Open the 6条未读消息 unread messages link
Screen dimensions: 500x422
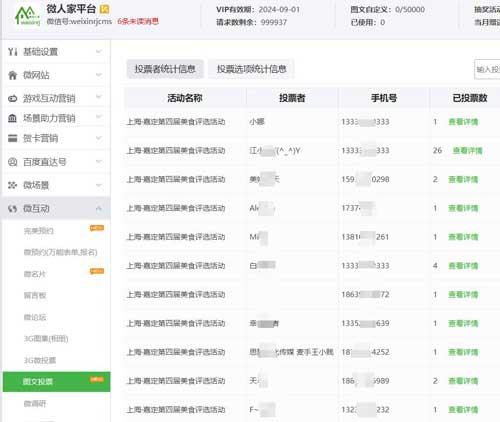(x=138, y=22)
